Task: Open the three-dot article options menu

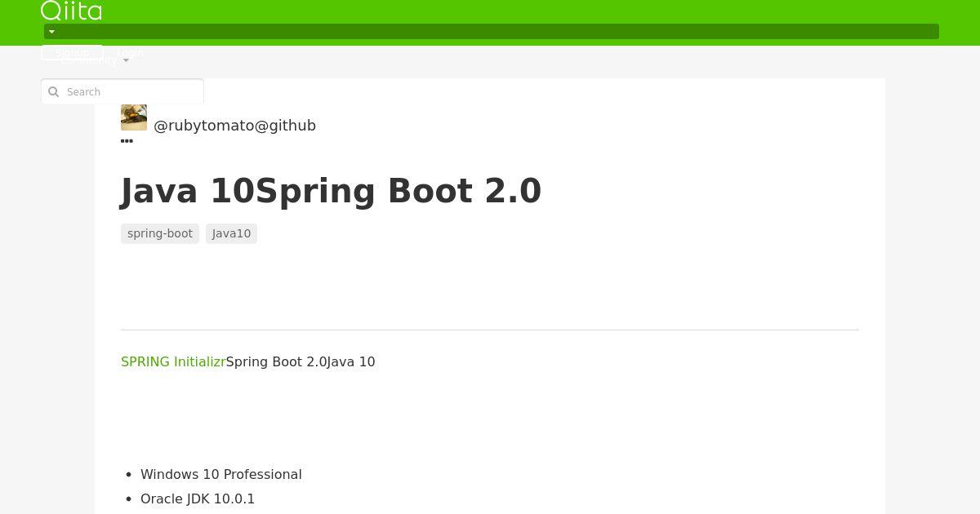Action: click(127, 141)
